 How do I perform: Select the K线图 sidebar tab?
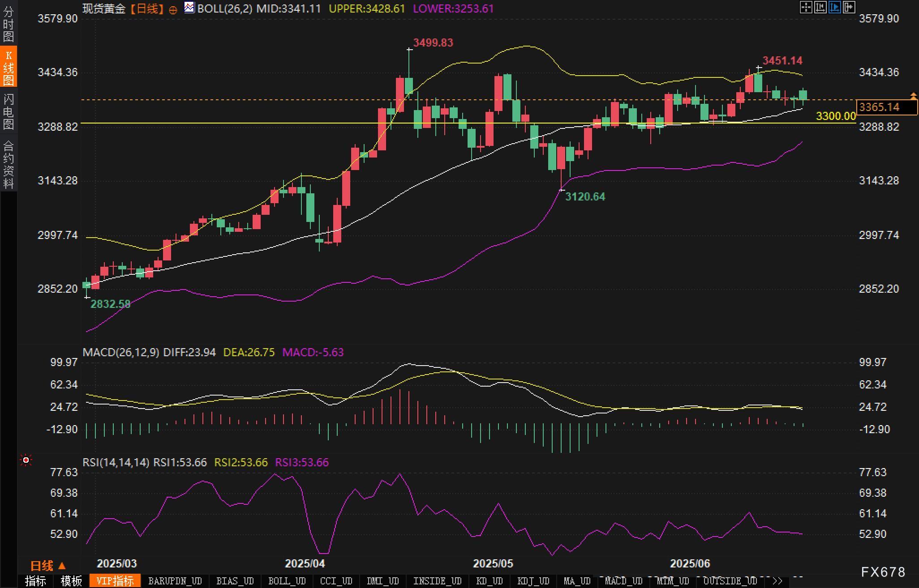(x=9, y=67)
